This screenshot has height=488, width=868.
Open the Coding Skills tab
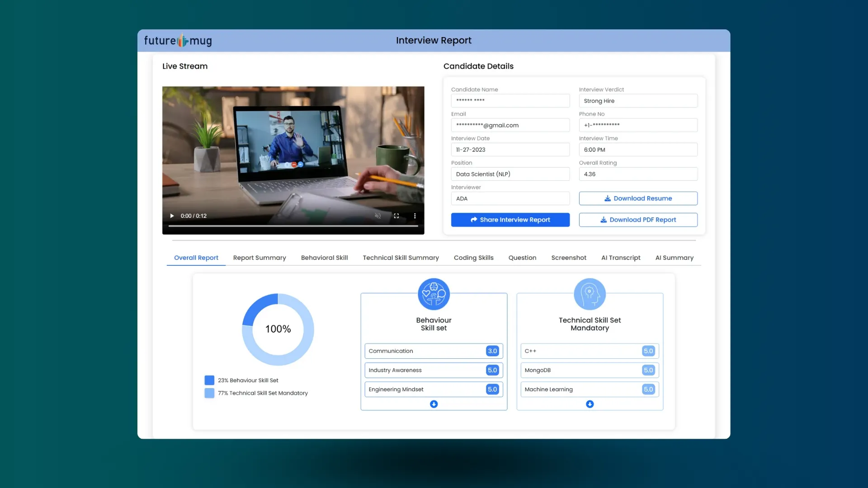[473, 258]
